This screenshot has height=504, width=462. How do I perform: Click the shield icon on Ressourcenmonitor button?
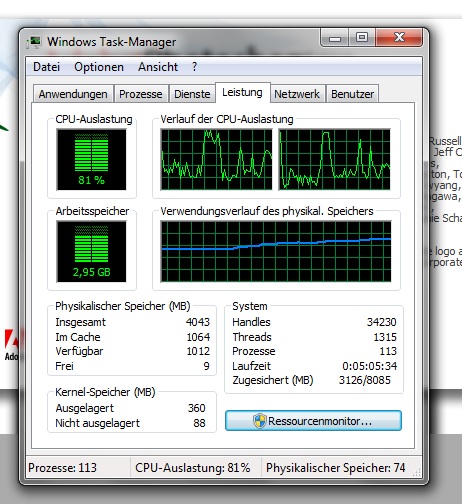pos(260,421)
